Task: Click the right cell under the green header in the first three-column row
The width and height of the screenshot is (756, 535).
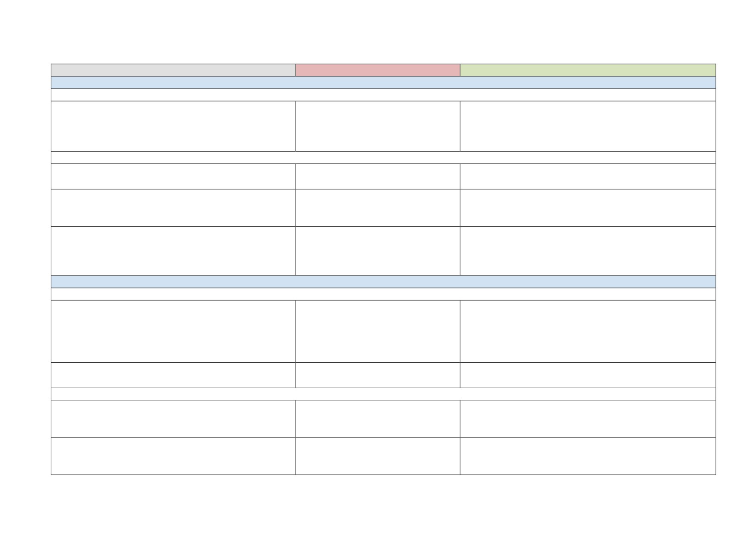Action: [588, 126]
